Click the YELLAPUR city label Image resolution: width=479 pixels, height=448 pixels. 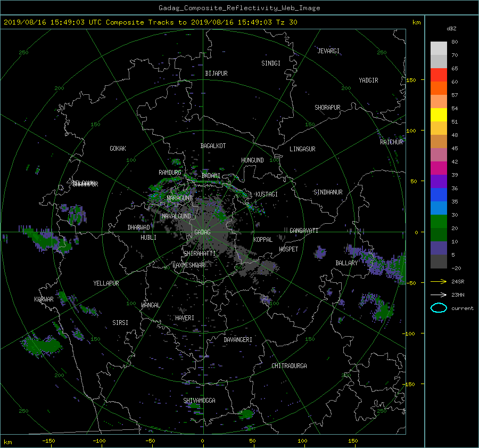pos(106,283)
